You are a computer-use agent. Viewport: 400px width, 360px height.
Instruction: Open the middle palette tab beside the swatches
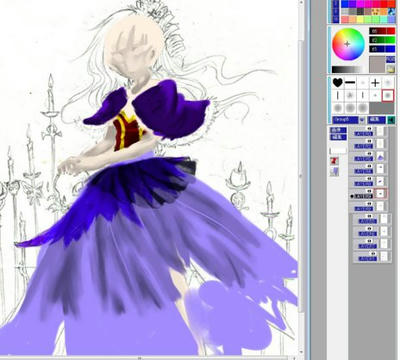click(x=336, y=11)
